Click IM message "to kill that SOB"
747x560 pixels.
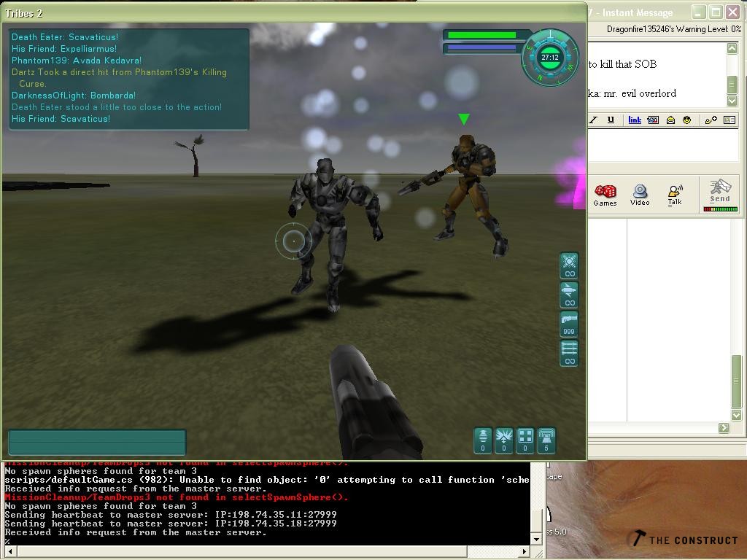pos(622,64)
